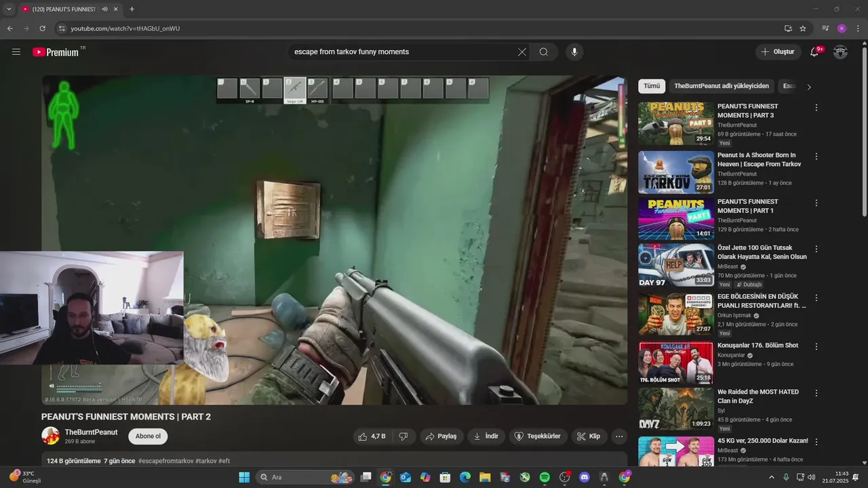The width and height of the screenshot is (868, 488).
Task: Open options for EGE BÖLGESİNİN video
Action: pyautogui.click(x=816, y=298)
